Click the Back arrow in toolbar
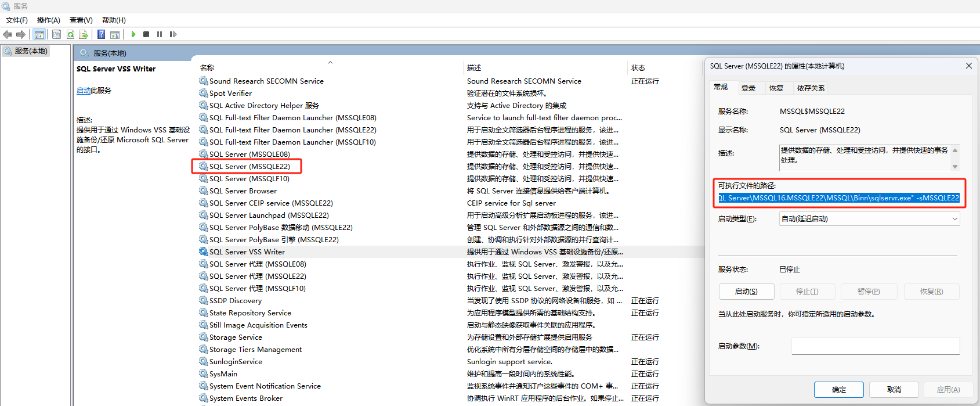This screenshot has height=406, width=980. 8,34
